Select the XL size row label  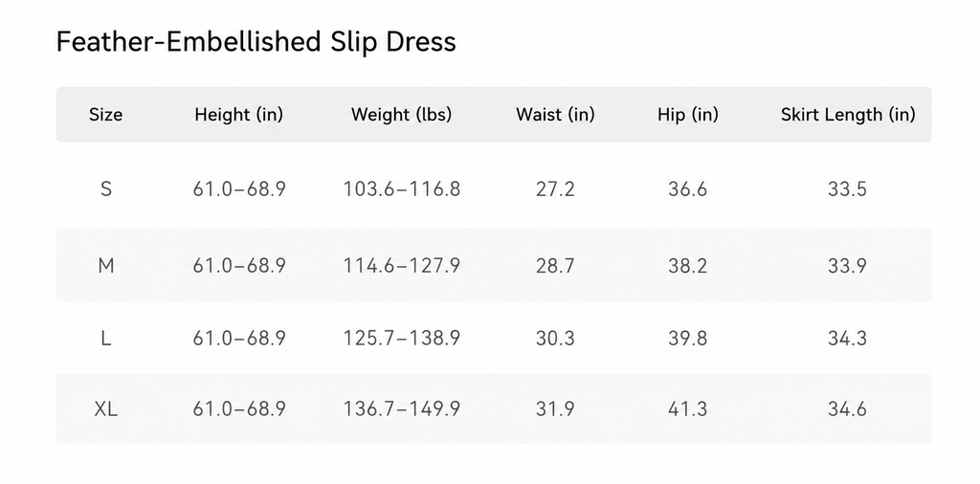pos(106,409)
